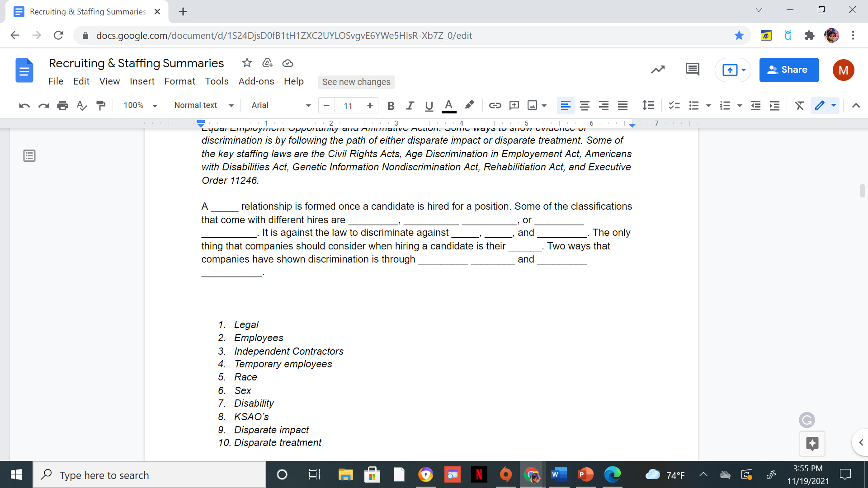Click See new changes

coord(356,82)
